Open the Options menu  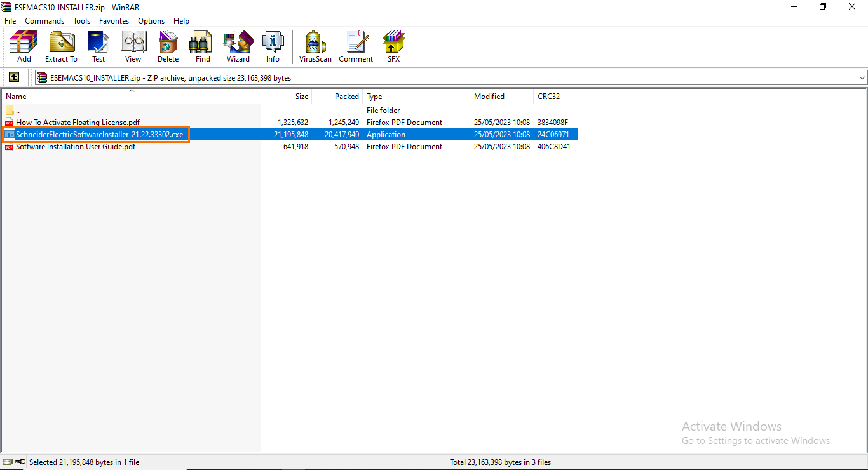(151, 21)
